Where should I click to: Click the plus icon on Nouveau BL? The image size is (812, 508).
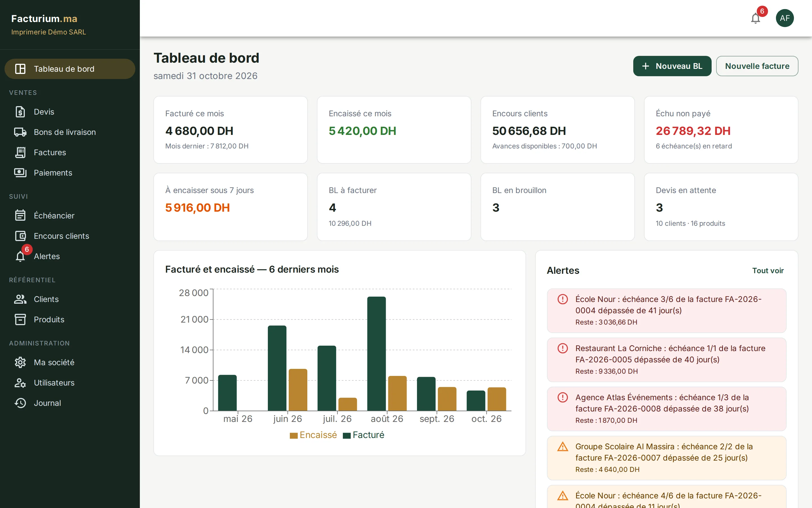click(646, 66)
